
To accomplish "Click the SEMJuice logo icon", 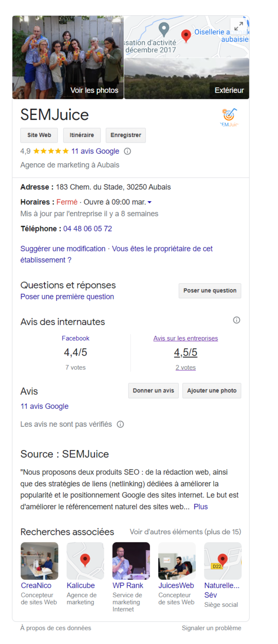I will pyautogui.click(x=229, y=117).
